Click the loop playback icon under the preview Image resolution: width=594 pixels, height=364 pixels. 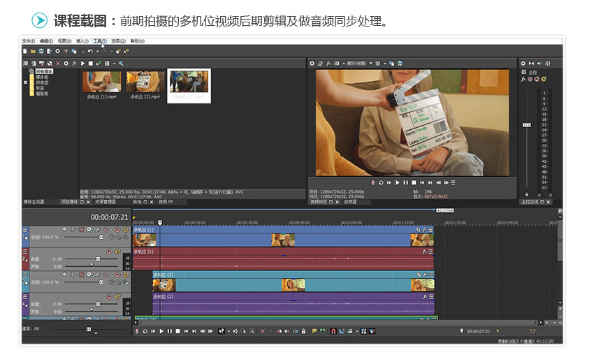(381, 182)
